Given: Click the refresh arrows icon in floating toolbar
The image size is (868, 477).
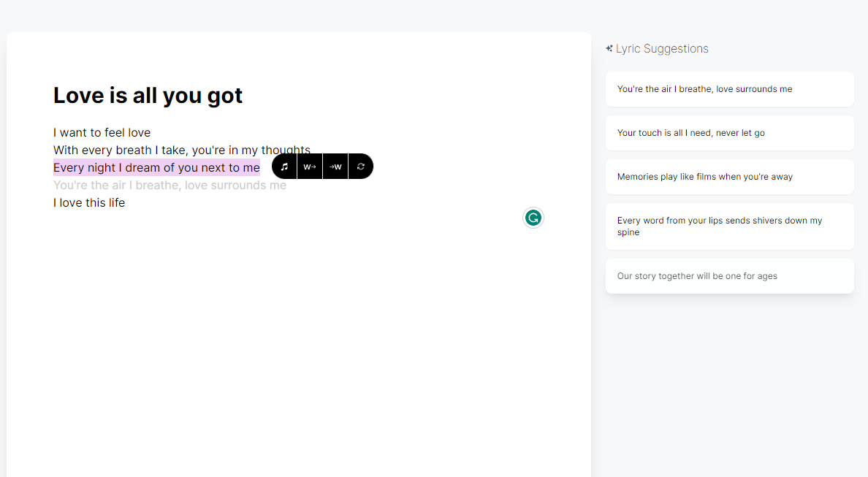Looking at the screenshot, I should point(361,167).
